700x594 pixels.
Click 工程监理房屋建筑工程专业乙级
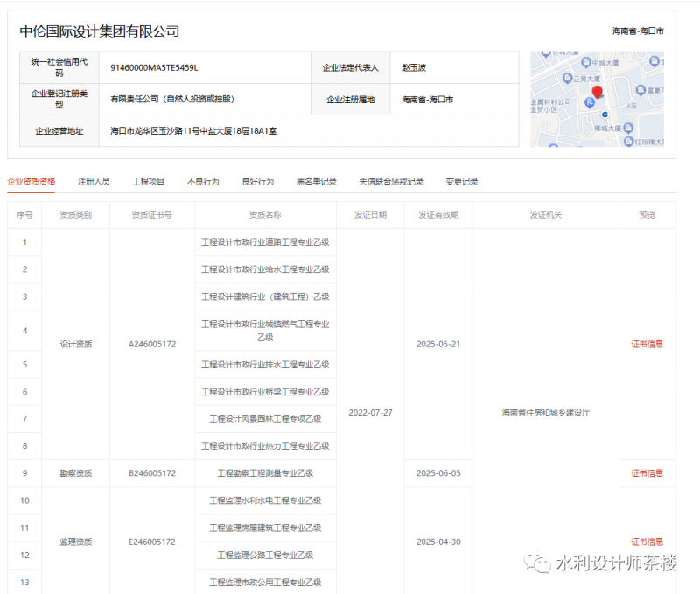[265, 528]
